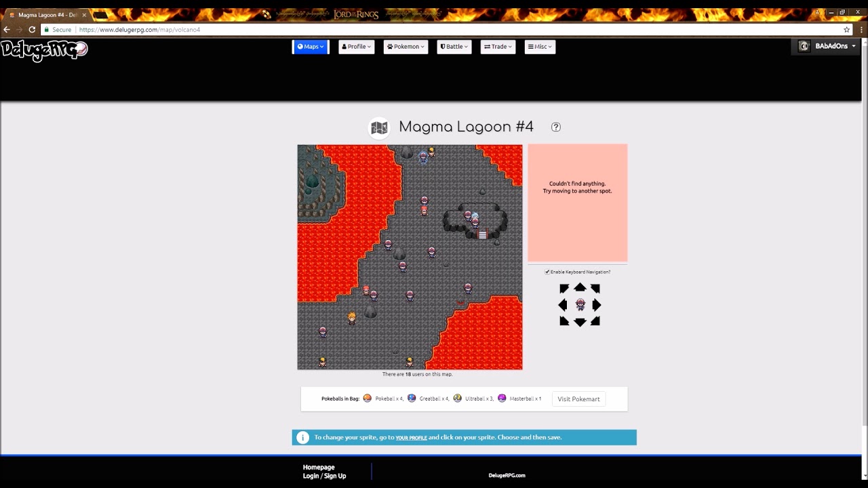Click the Masterball icon in the bag
The width and height of the screenshot is (868, 488).
point(502,399)
